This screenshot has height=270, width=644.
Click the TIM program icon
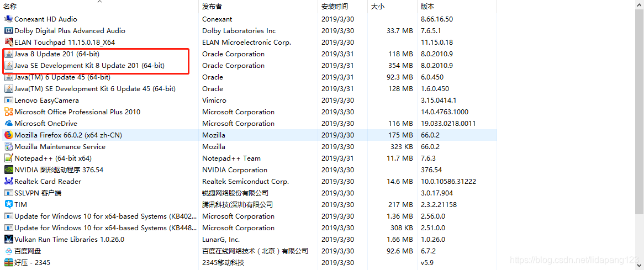click(8, 204)
